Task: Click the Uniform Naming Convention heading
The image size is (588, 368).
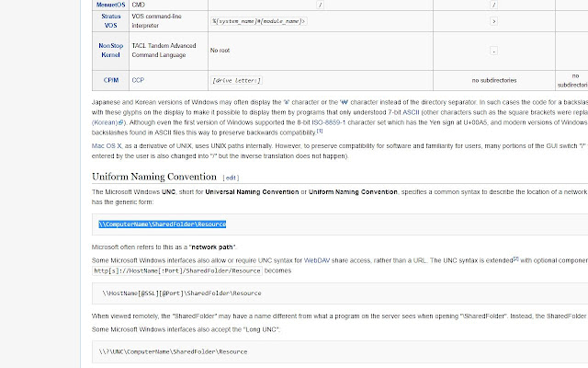Action: pyautogui.click(x=153, y=176)
